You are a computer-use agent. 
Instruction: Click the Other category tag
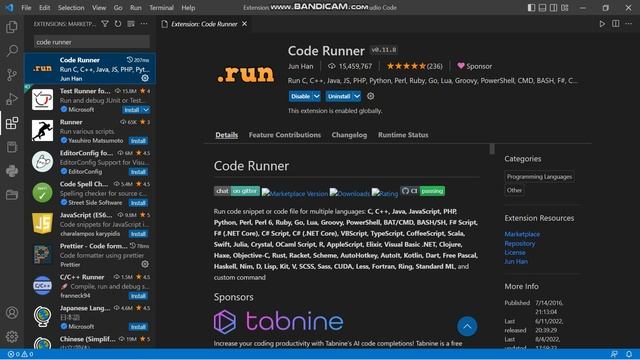514,190
